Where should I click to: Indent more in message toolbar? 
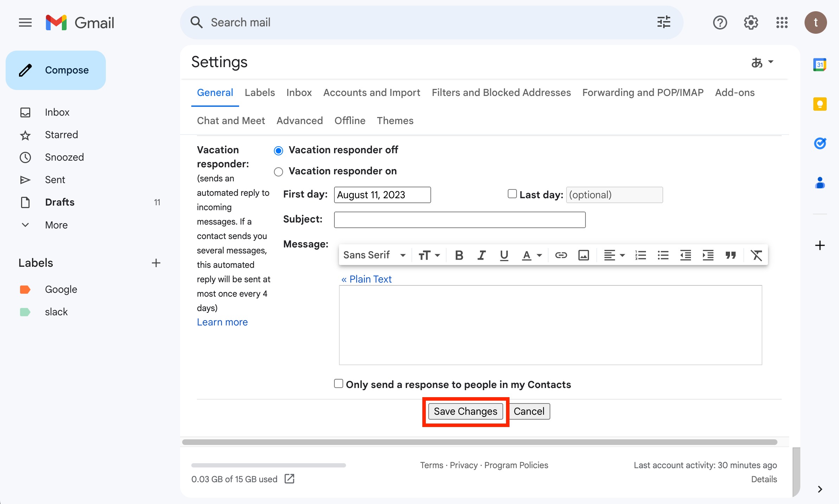708,255
